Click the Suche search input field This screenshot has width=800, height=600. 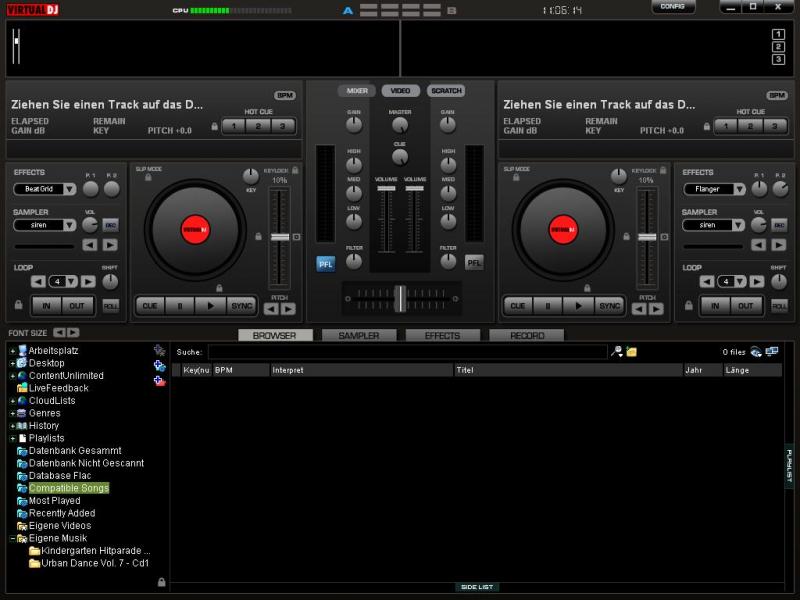click(407, 352)
